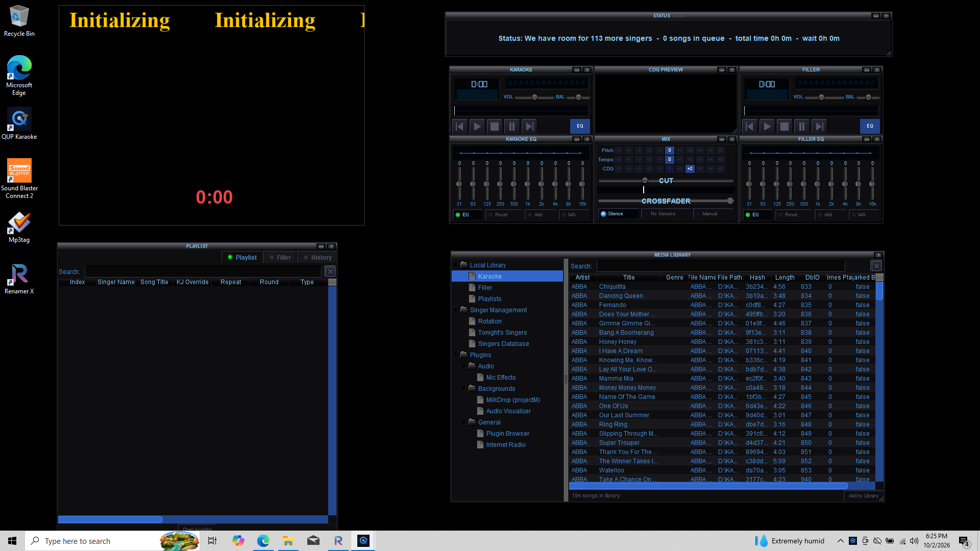
Task: Open Singers Database in the tree
Action: [x=503, y=344]
